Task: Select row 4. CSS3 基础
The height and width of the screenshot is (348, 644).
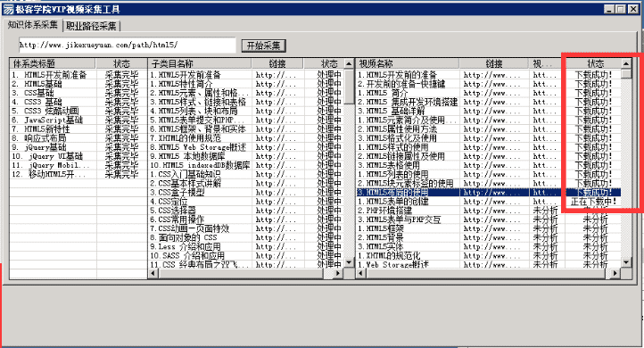Action: click(x=78, y=102)
